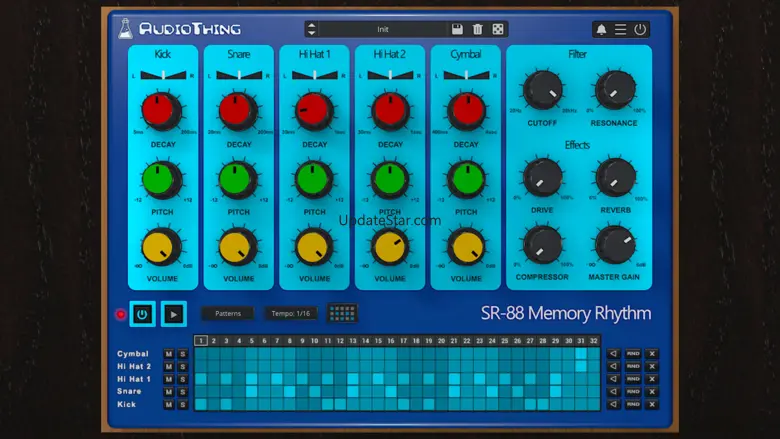The width and height of the screenshot is (780, 439).
Task: Click the AudioThing flask logo
Action: (x=125, y=28)
